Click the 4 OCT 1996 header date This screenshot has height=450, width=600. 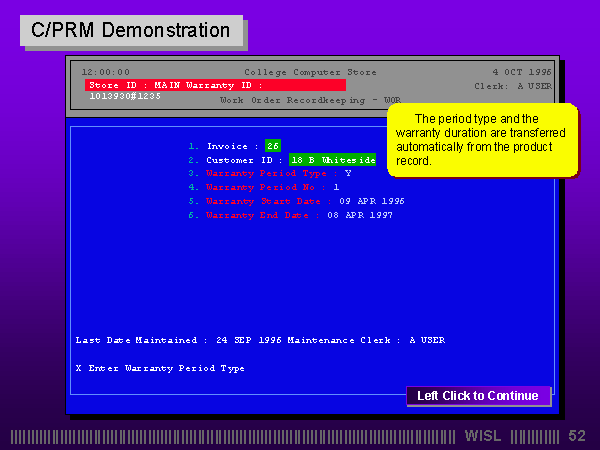click(x=521, y=72)
